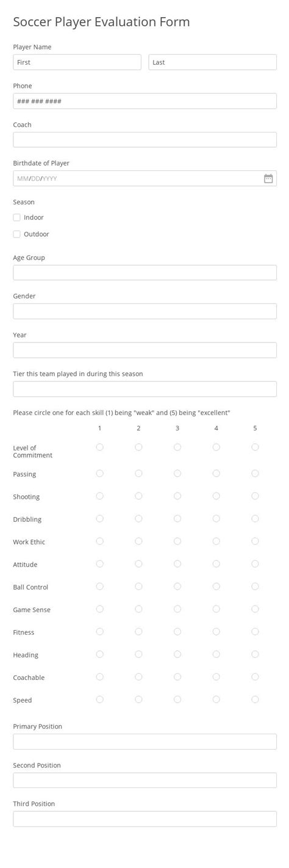The width and height of the screenshot is (289, 868).
Task: Select the Phone number field
Action: pos(145,101)
